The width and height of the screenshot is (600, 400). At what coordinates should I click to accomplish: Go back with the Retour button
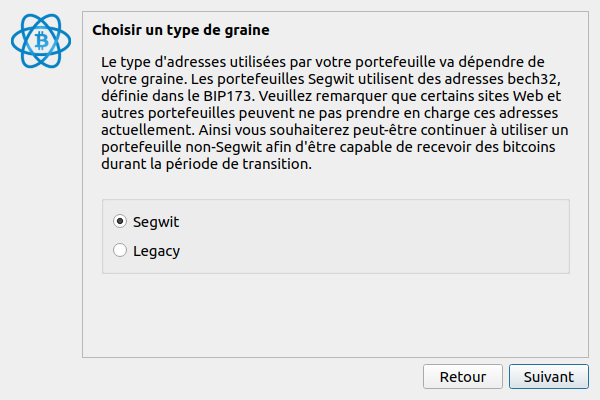[462, 377]
